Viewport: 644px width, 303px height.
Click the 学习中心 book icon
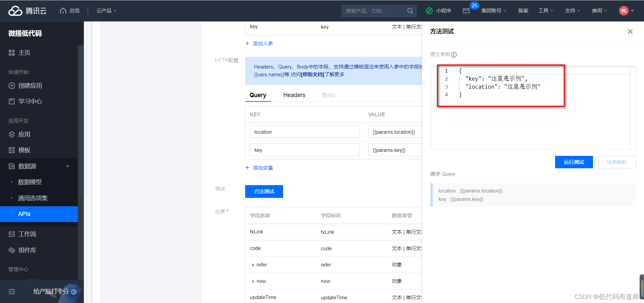point(12,101)
